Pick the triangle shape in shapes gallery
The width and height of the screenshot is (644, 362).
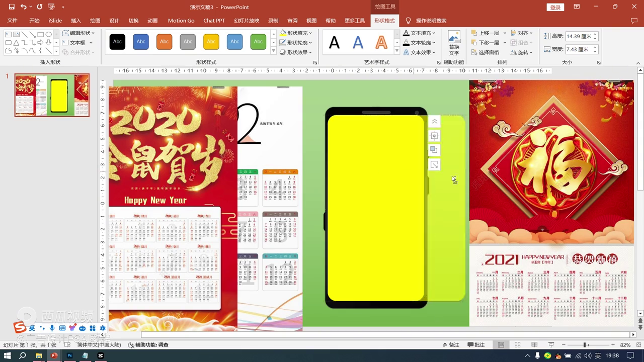[17, 43]
